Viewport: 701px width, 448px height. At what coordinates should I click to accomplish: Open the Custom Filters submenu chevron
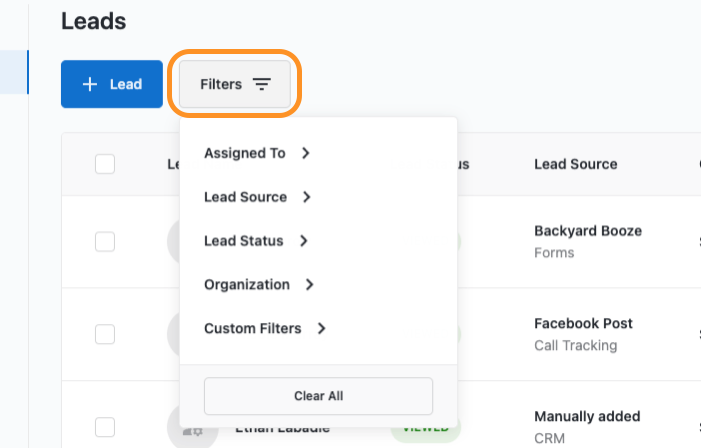(x=321, y=328)
